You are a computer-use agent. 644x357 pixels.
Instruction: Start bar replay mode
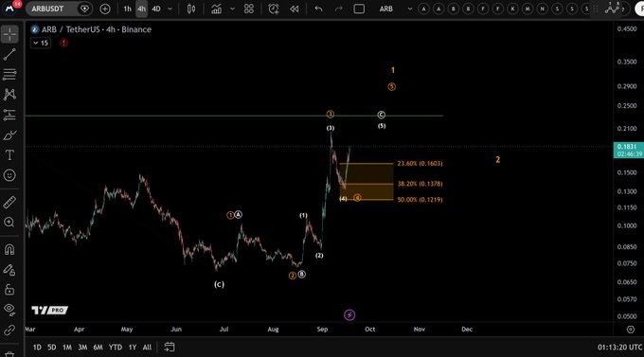click(295, 9)
